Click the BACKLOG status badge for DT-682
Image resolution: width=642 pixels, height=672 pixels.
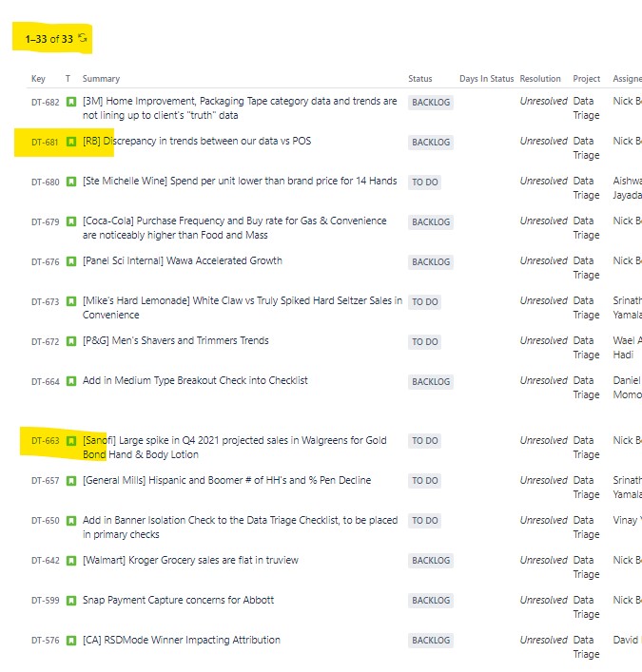click(x=431, y=103)
